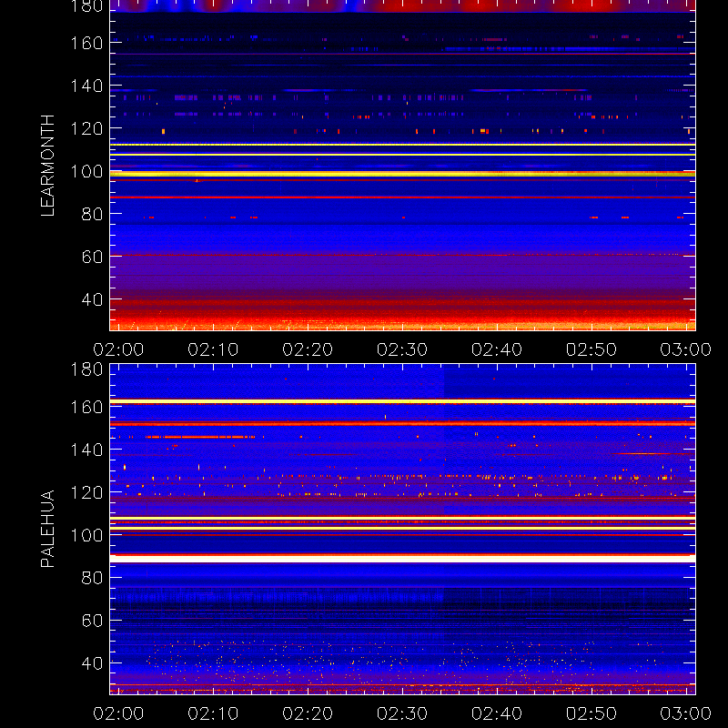The image size is (728, 728).
Task: Click 02:10 time label below Learmonth plot
Action: (x=213, y=349)
